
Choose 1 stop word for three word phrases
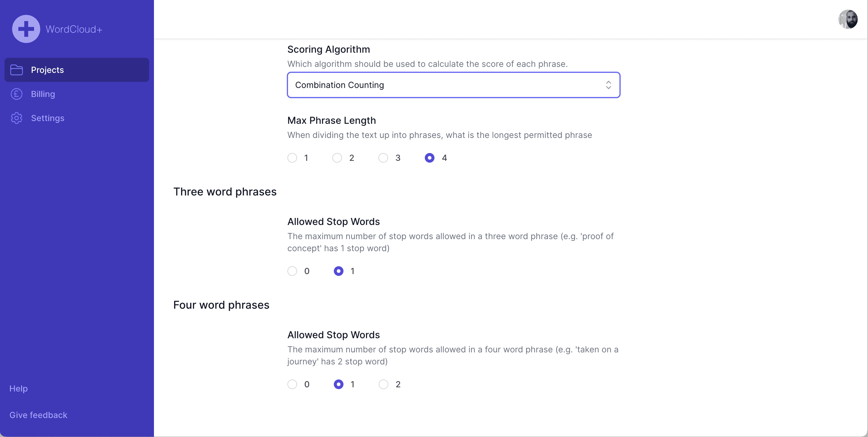[x=338, y=271]
